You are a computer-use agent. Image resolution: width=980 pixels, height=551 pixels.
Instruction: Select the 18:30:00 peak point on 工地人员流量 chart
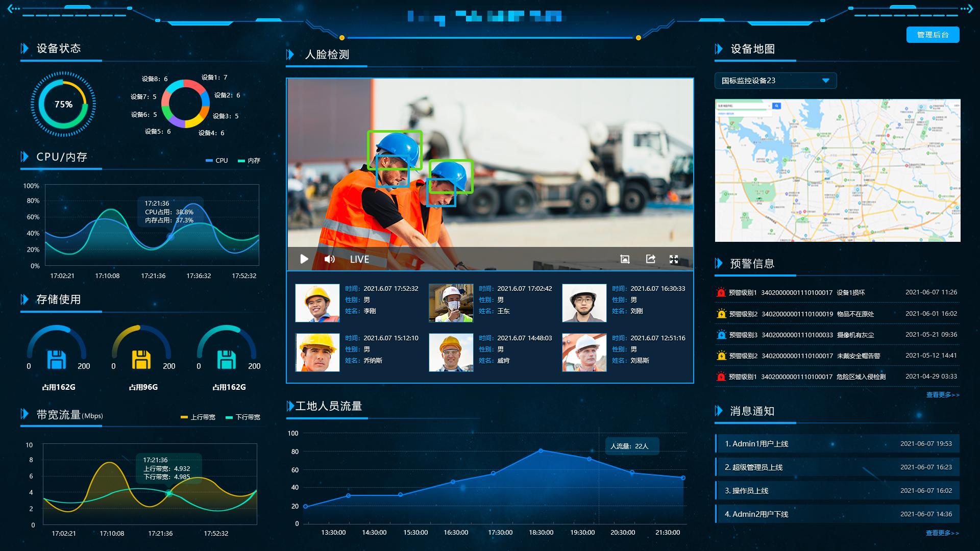[x=541, y=450]
